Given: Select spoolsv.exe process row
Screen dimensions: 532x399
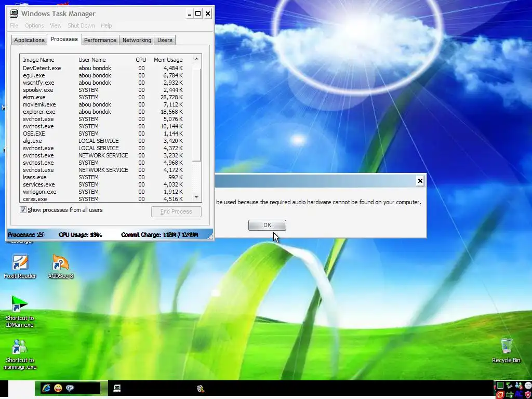Looking at the screenshot, I should click(106, 90).
